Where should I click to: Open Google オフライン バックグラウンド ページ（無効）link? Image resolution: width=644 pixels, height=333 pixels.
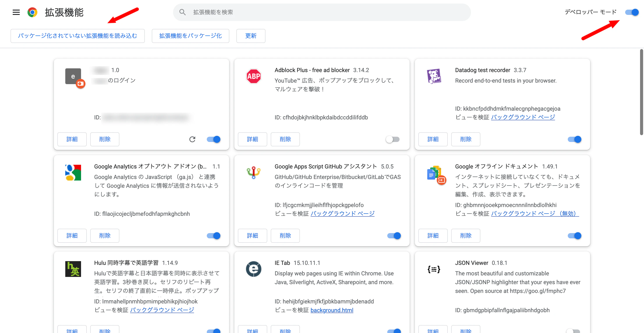(535, 214)
